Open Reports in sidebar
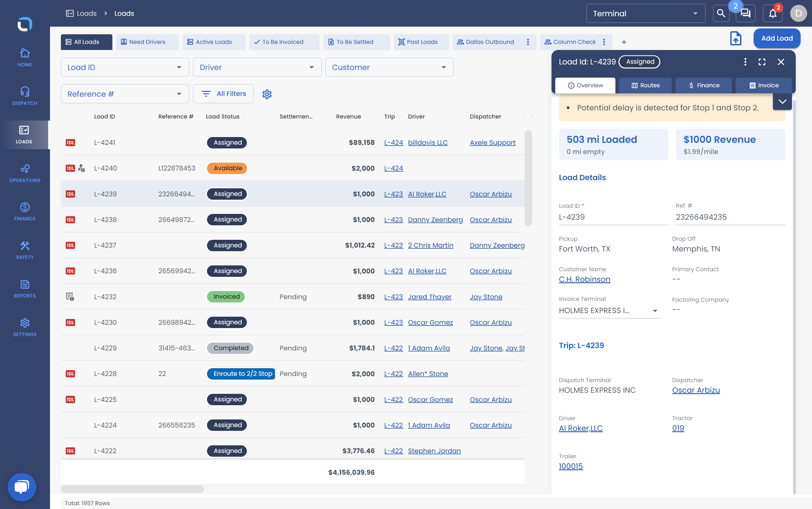 25,289
